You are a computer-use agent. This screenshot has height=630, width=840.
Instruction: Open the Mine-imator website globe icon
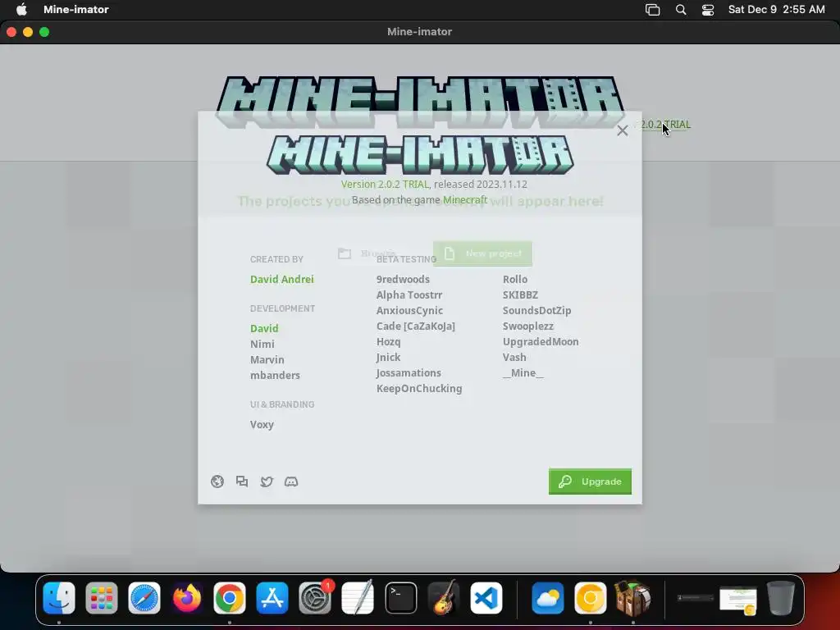click(217, 481)
